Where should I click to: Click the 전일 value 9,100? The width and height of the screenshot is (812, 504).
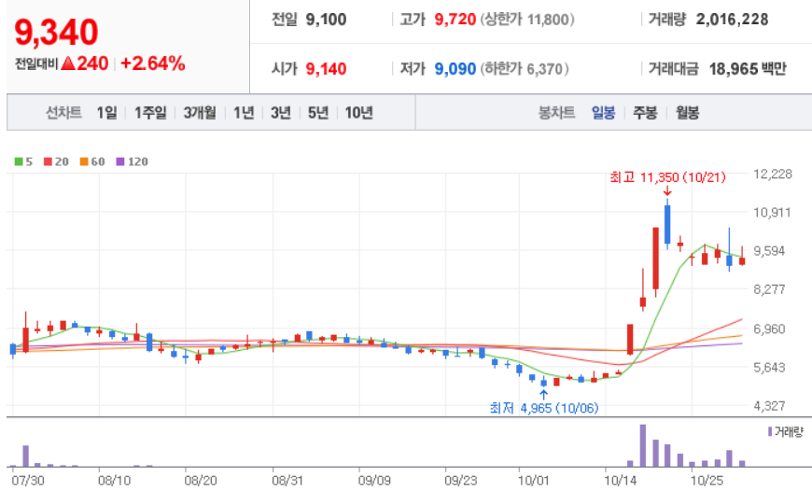pyautogui.click(x=326, y=20)
